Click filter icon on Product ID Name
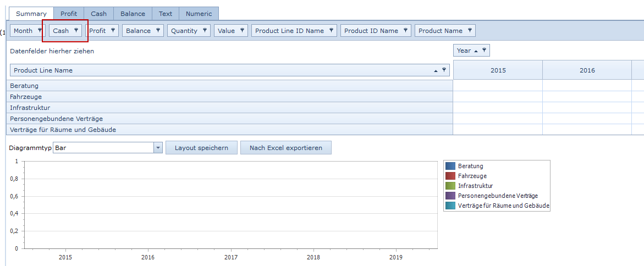This screenshot has height=266, width=644. click(x=405, y=30)
